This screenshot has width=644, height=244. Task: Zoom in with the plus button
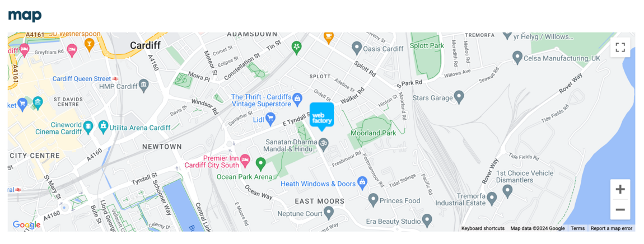point(620,189)
